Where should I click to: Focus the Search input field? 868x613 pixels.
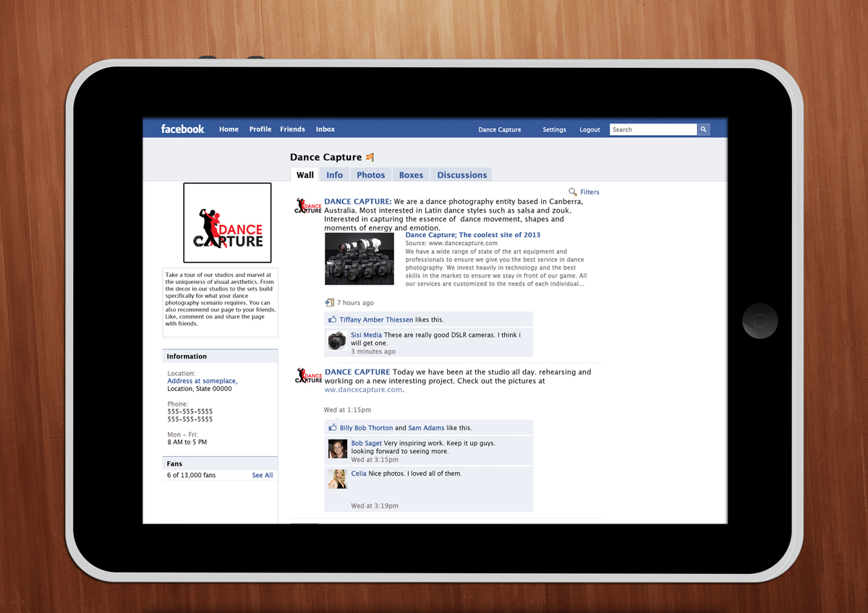[x=653, y=129]
